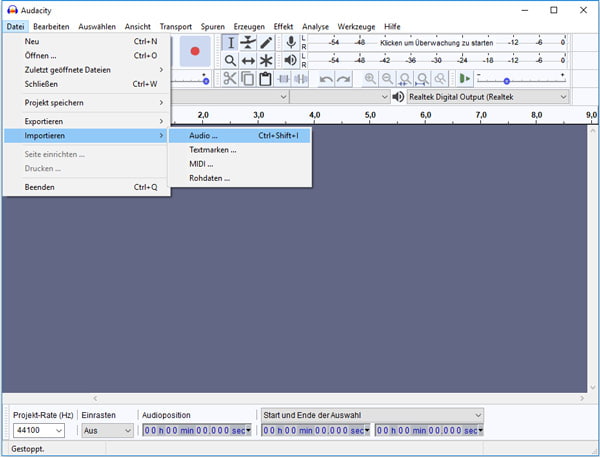Click the volume slider blue handle
Screen dimensions: 600x457
[206, 81]
